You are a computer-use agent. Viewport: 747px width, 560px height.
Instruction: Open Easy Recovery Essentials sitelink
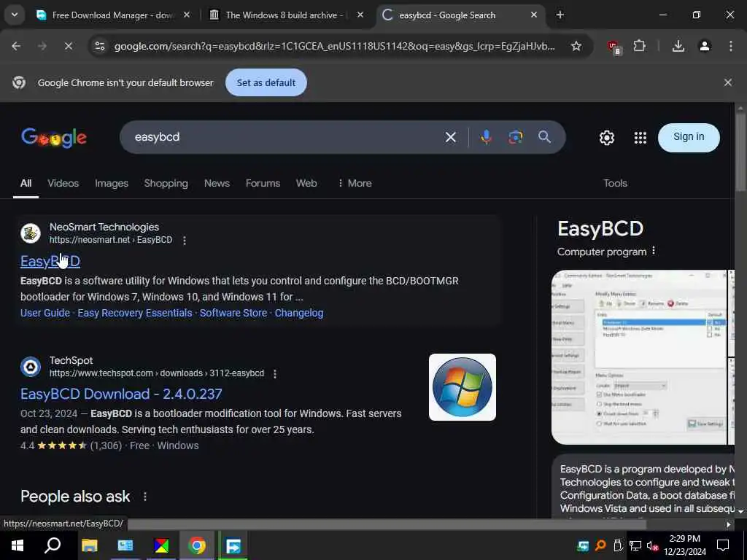coord(134,313)
